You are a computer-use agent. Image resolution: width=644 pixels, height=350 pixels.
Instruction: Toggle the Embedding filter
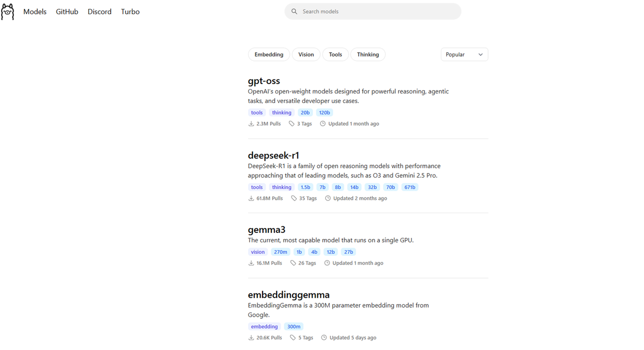269,54
